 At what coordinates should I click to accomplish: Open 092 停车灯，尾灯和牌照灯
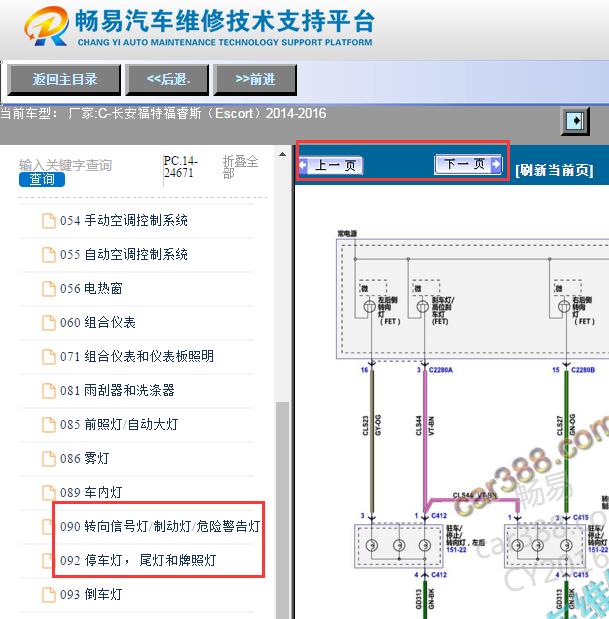pyautogui.click(x=138, y=560)
